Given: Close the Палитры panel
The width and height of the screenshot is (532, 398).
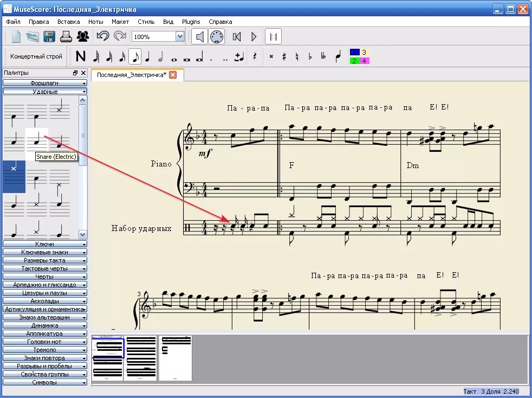Looking at the screenshot, I should [x=83, y=73].
